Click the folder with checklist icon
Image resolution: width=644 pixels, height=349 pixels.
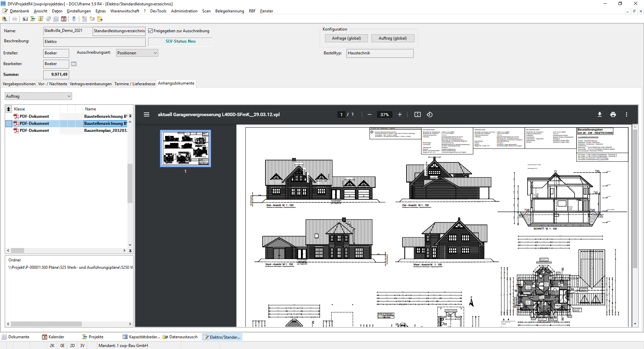coord(41,19)
